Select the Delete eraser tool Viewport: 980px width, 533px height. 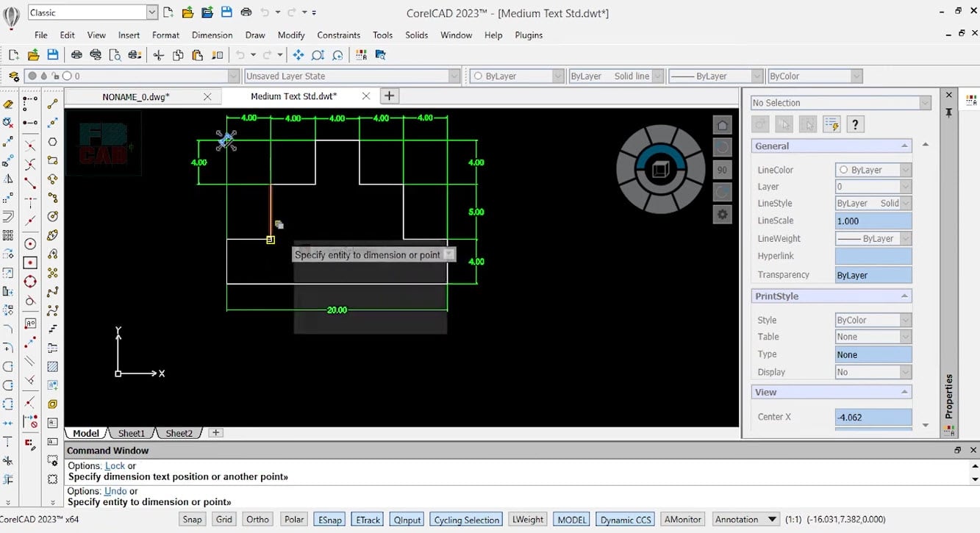[8, 104]
